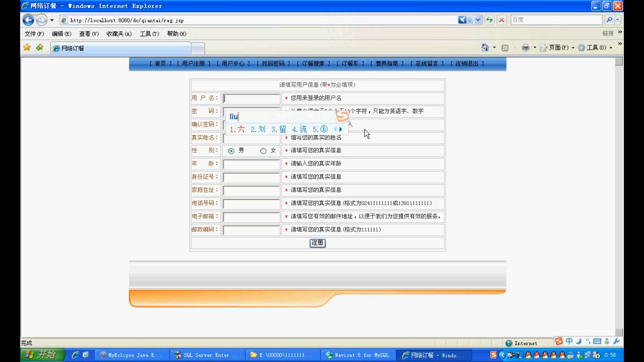Go back with the browser Back arrow

29,20
